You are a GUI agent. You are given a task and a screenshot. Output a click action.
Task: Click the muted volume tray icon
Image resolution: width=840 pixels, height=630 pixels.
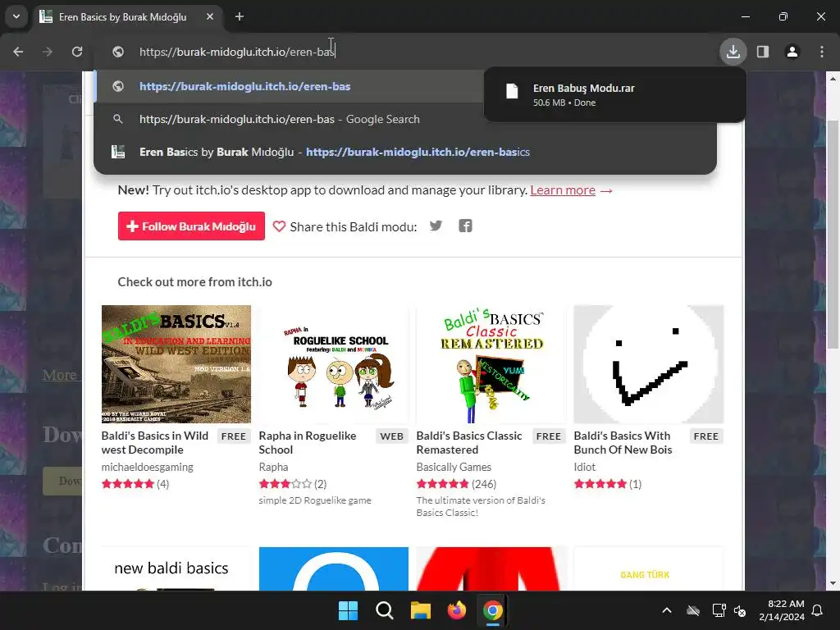pyautogui.click(x=740, y=610)
